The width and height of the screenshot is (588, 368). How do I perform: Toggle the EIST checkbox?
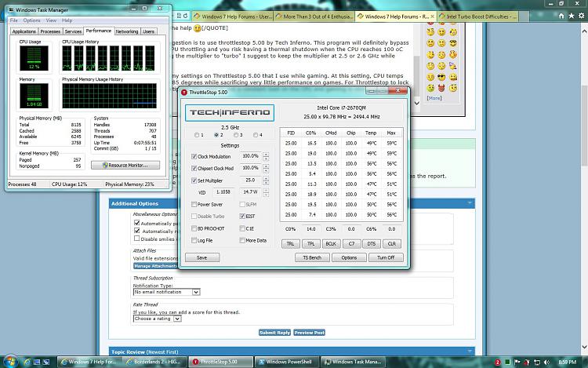pyautogui.click(x=242, y=216)
